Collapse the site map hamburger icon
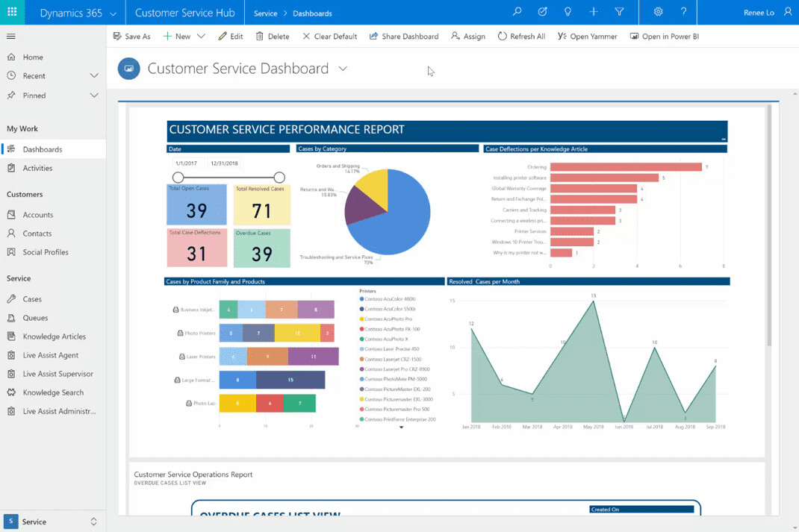 (10, 36)
